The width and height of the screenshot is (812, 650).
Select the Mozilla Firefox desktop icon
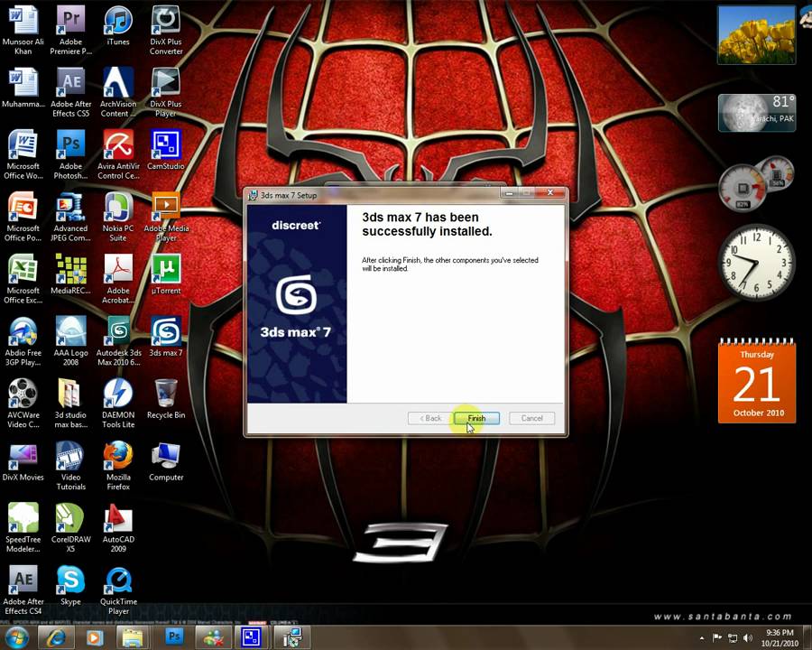(x=118, y=466)
